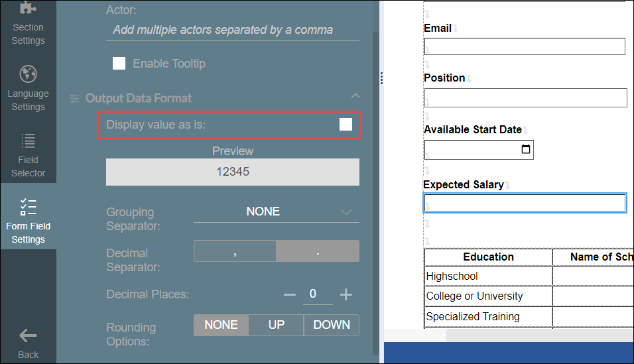
Task: Click the Actor input field
Action: 232,30
